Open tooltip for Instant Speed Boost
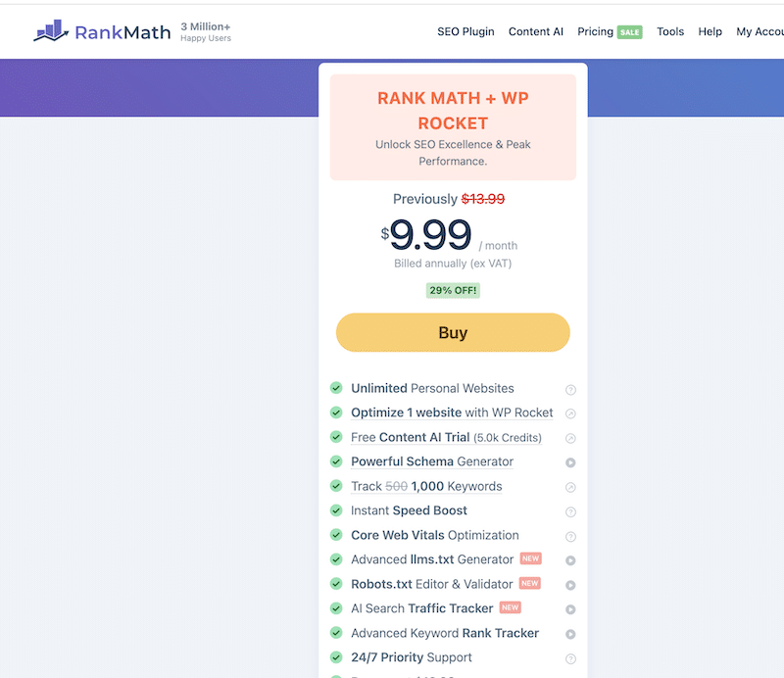 pyautogui.click(x=570, y=510)
